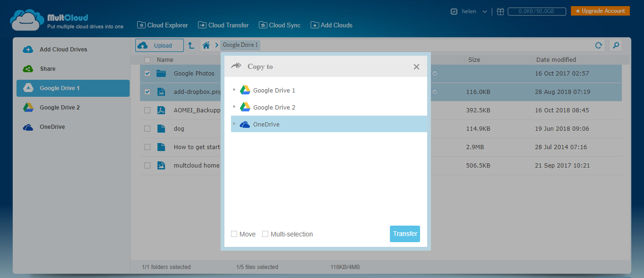The image size is (644, 278).
Task: Click the multcloud home image icon
Action: [161, 166]
